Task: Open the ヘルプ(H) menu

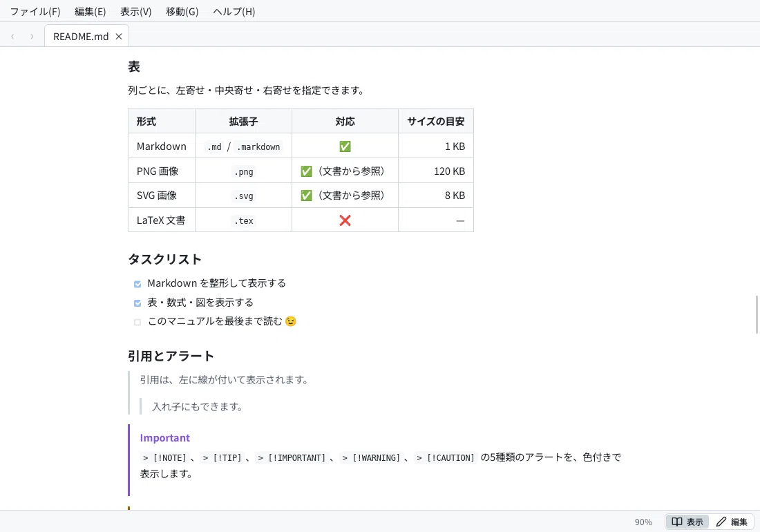Action: click(234, 12)
